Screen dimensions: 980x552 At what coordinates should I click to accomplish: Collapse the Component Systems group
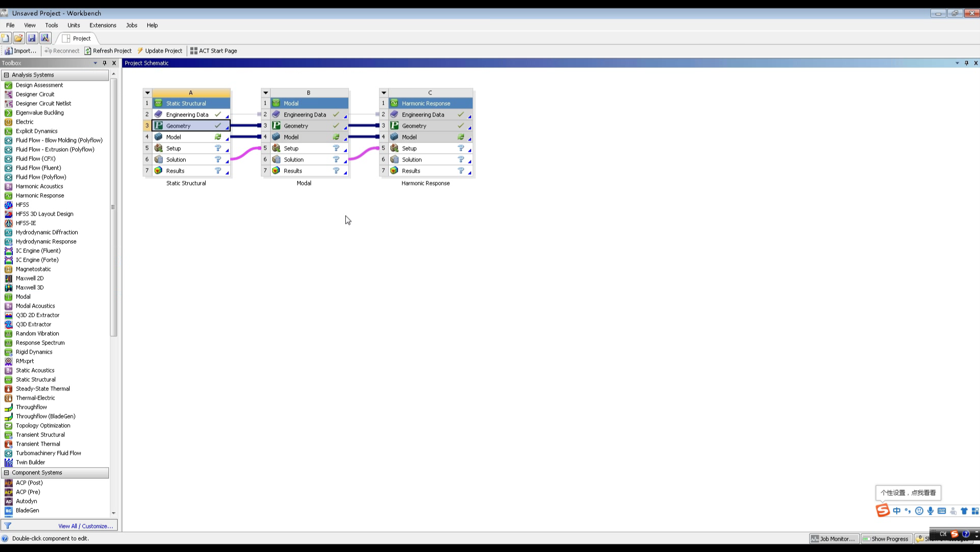[7, 473]
